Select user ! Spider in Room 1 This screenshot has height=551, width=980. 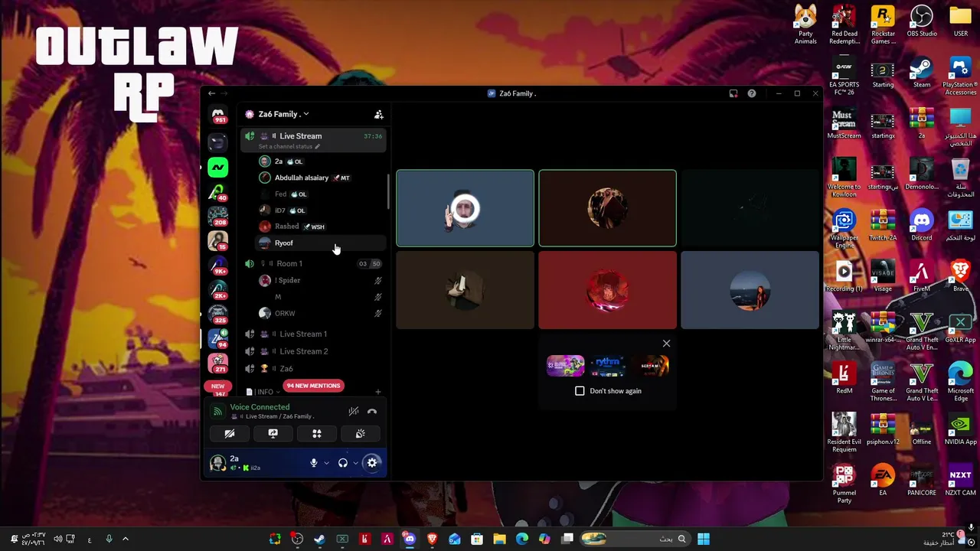(320, 280)
